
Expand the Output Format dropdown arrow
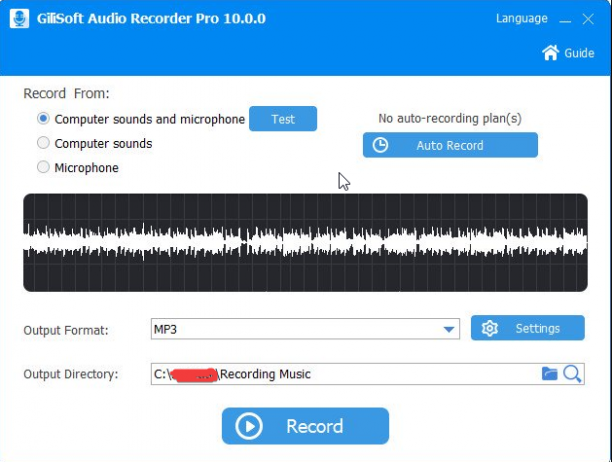click(449, 330)
